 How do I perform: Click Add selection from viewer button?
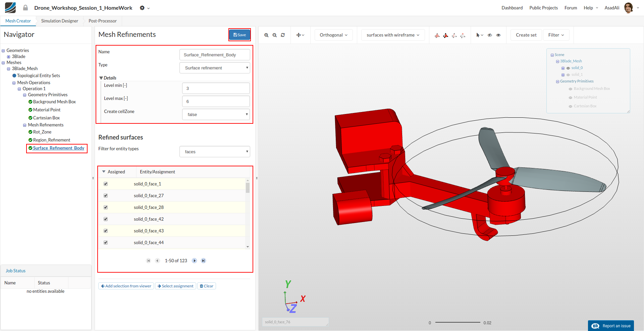pos(126,286)
